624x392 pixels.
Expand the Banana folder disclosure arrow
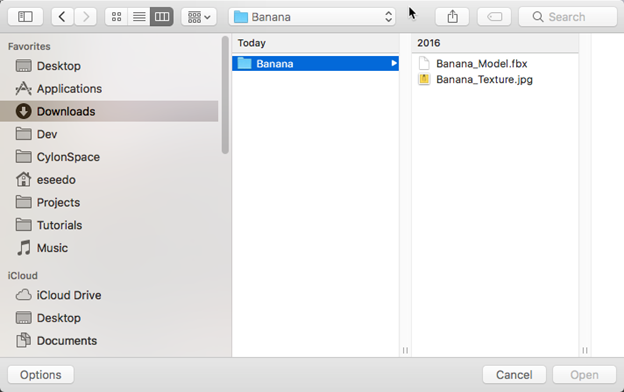click(394, 63)
